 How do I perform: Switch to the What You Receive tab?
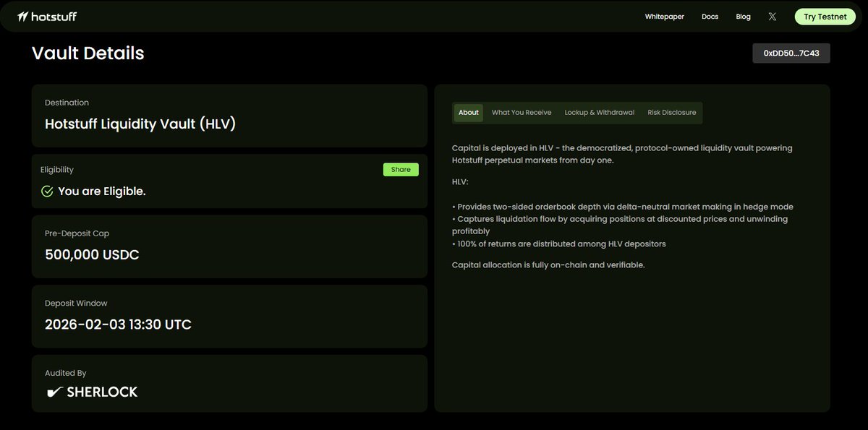pos(522,113)
